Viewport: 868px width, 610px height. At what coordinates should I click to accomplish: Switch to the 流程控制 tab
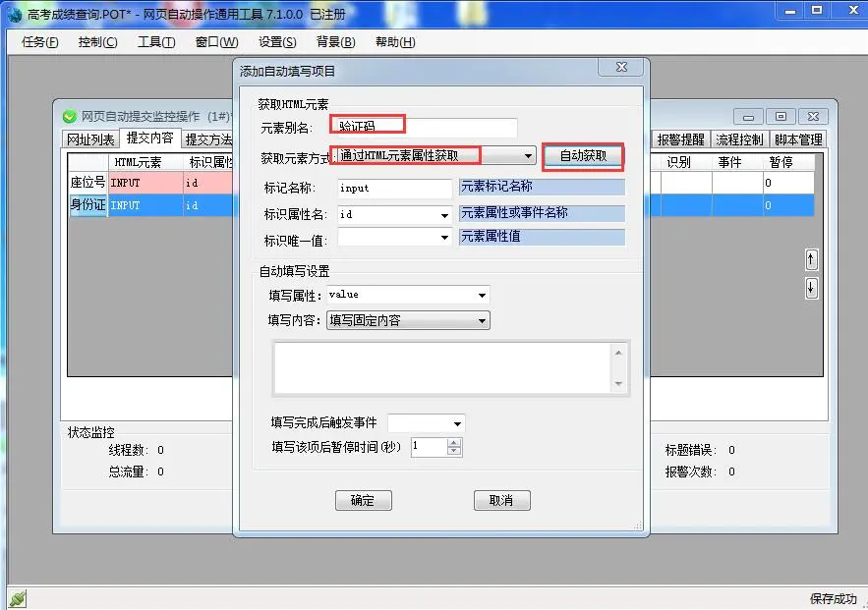739,139
